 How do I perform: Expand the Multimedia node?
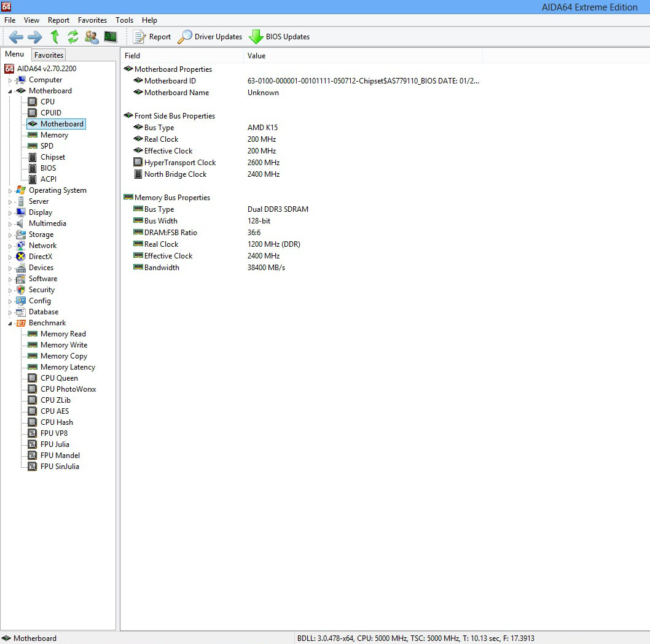click(x=10, y=224)
